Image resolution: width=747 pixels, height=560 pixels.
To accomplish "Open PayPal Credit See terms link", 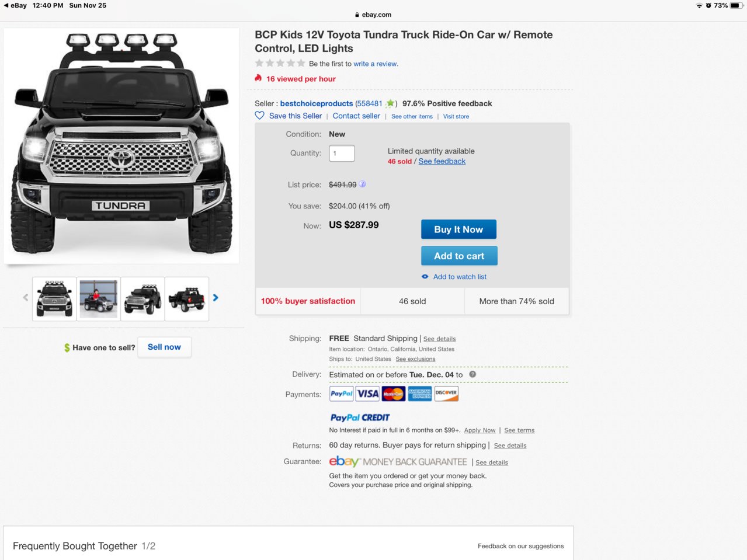I will pyautogui.click(x=519, y=430).
